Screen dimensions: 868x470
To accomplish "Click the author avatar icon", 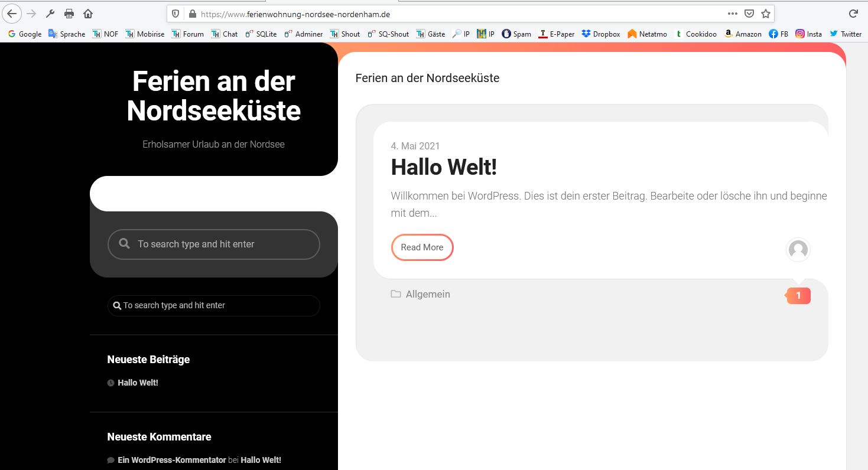I will click(798, 250).
